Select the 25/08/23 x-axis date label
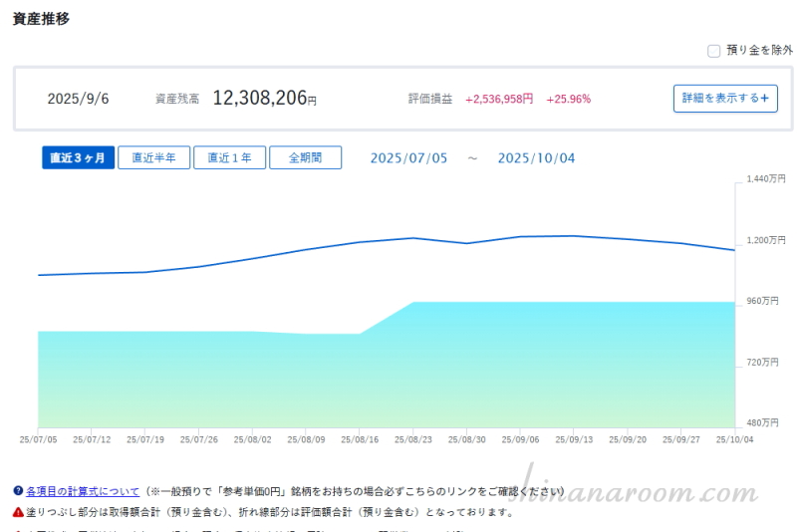The width and height of the screenshot is (797, 532). (x=412, y=438)
